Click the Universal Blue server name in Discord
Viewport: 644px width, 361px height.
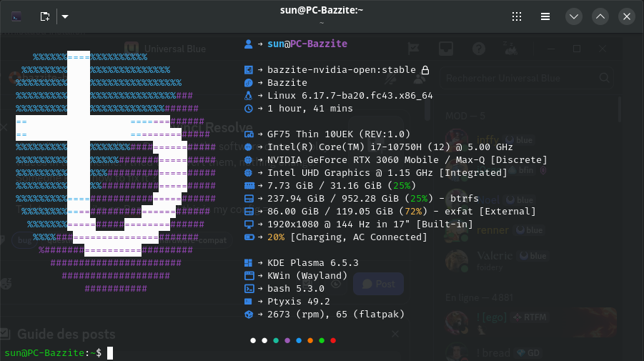pos(175,49)
